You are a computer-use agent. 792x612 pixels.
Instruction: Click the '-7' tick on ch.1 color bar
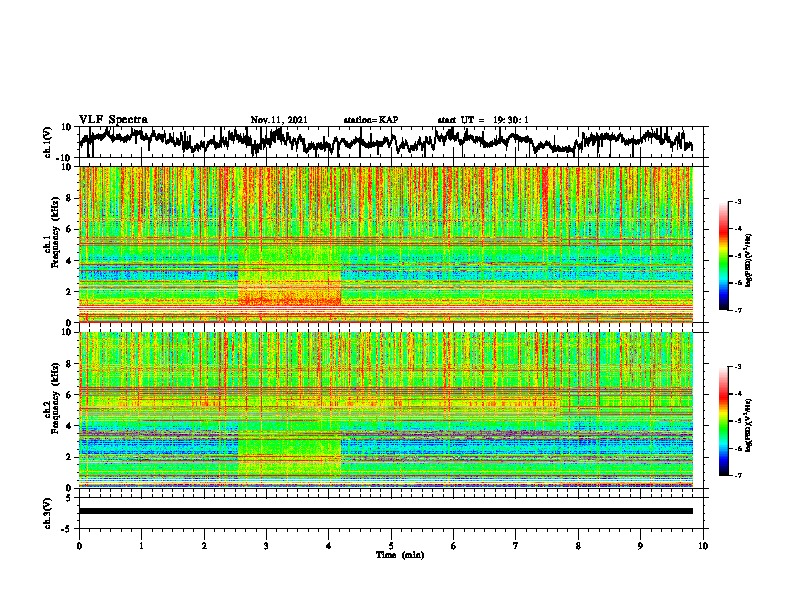point(737,310)
